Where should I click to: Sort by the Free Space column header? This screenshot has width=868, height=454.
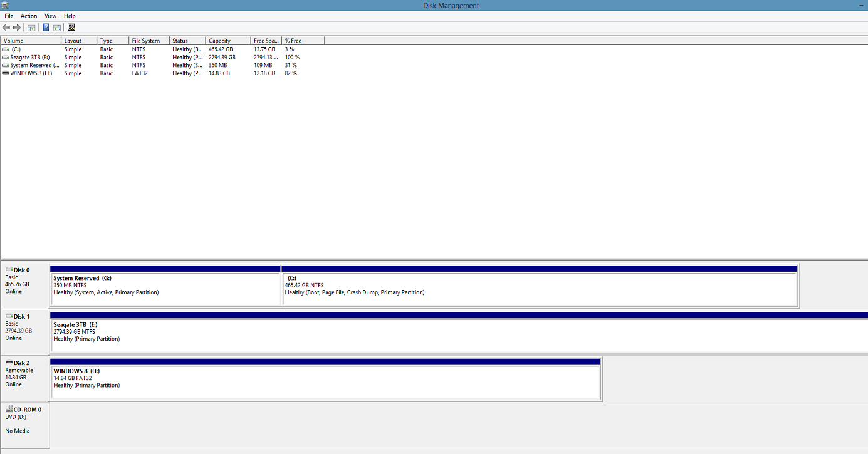[x=266, y=41]
